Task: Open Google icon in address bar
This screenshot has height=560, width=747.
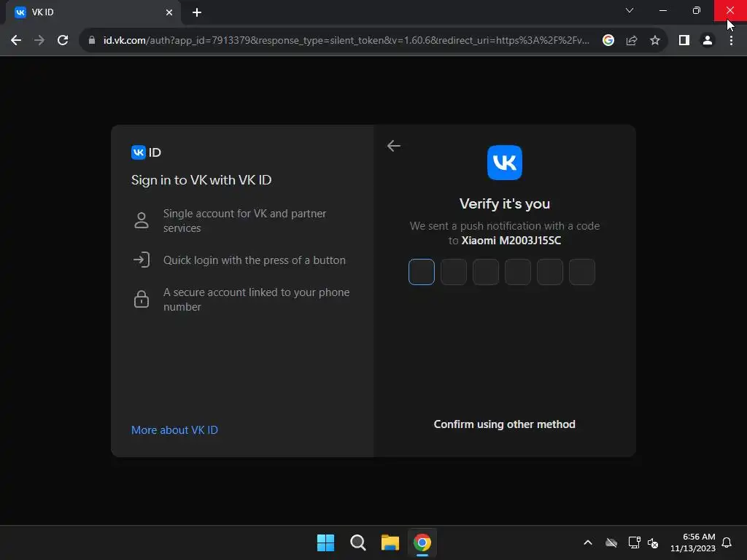Action: 608,41
